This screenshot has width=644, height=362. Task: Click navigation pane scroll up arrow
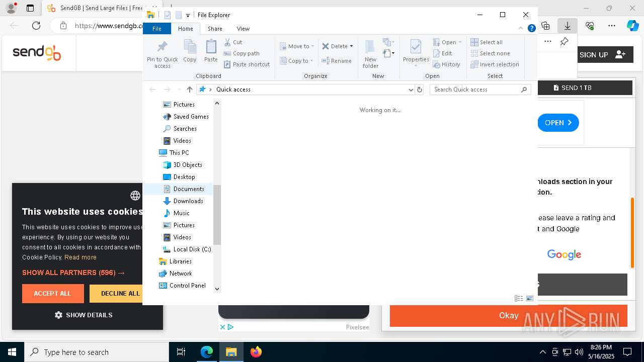217,103
